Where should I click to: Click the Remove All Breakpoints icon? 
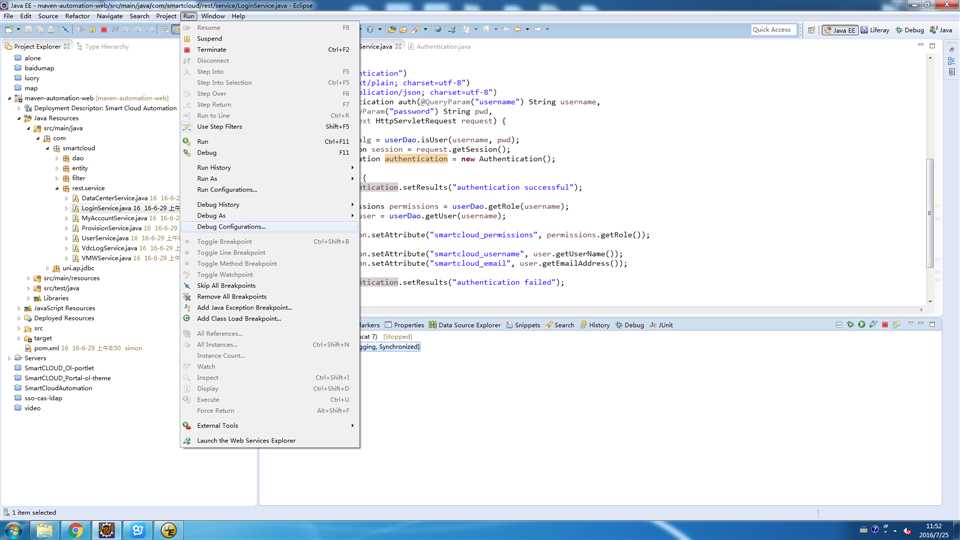click(x=187, y=297)
